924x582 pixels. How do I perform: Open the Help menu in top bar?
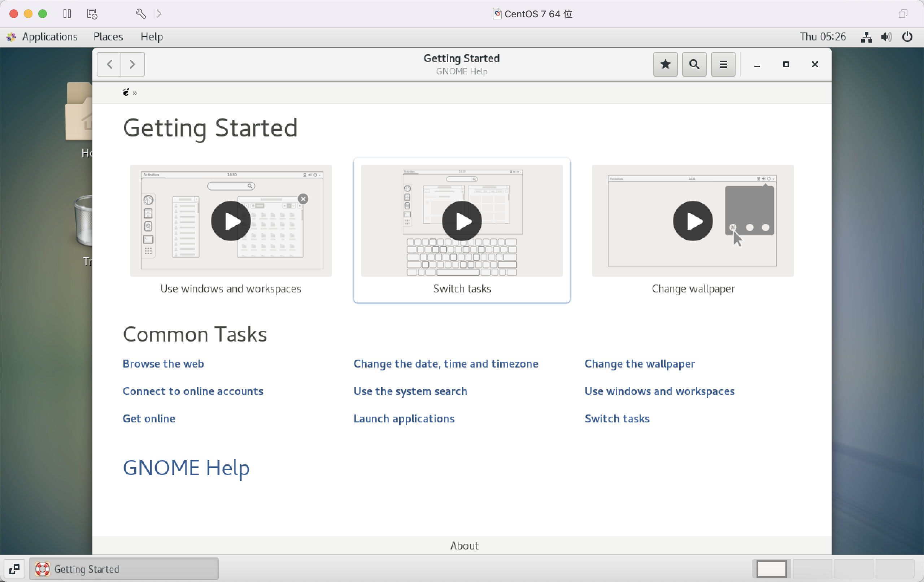pyautogui.click(x=152, y=36)
